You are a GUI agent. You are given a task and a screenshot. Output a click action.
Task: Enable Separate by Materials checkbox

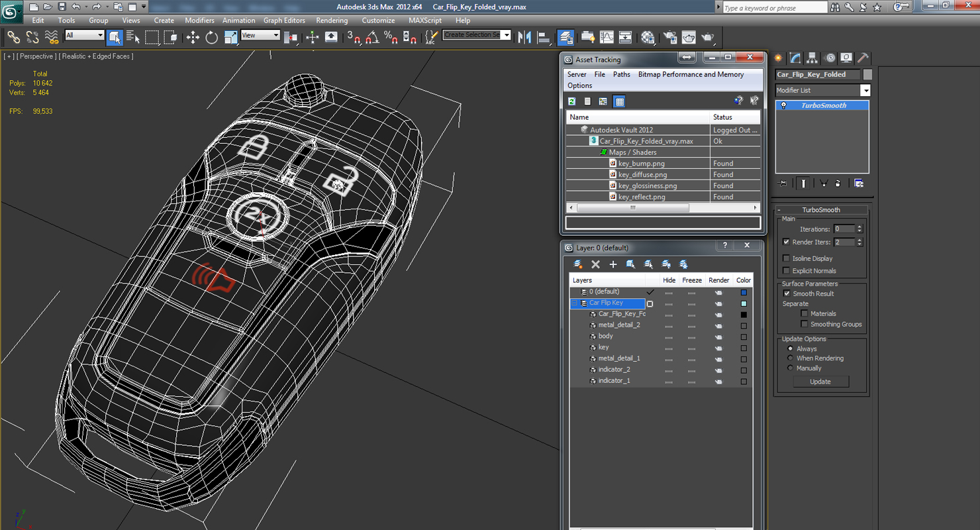click(x=805, y=313)
